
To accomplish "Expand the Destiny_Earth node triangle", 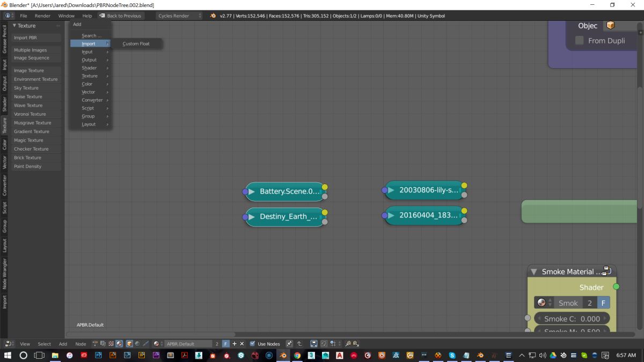I will [251, 217].
